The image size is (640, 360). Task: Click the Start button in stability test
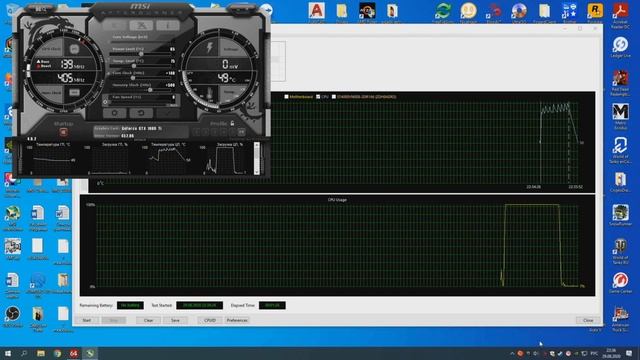tap(87, 320)
